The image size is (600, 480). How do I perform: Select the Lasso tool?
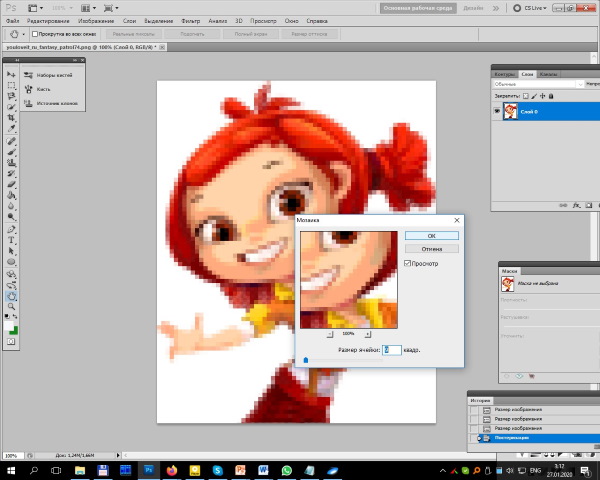click(11, 96)
